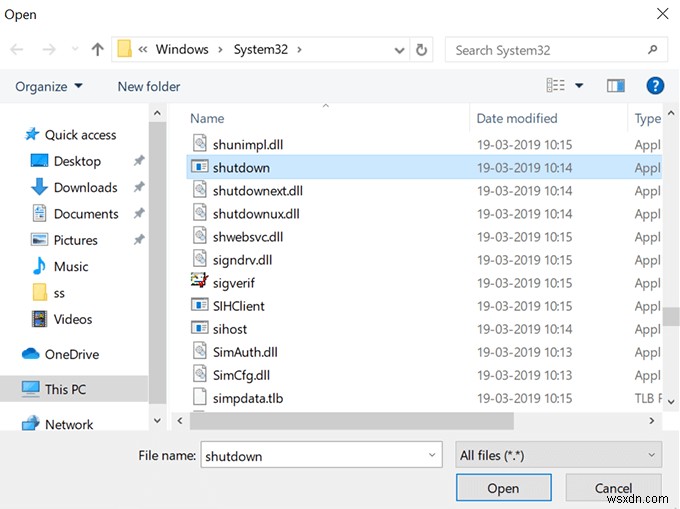
Task: Select OneDrive in the sidebar
Action: point(72,354)
